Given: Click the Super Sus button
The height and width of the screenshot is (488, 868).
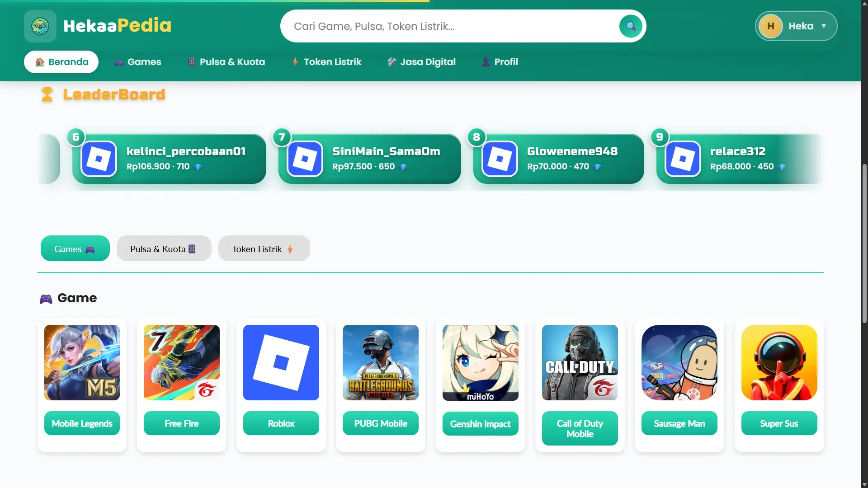Looking at the screenshot, I should point(779,423).
